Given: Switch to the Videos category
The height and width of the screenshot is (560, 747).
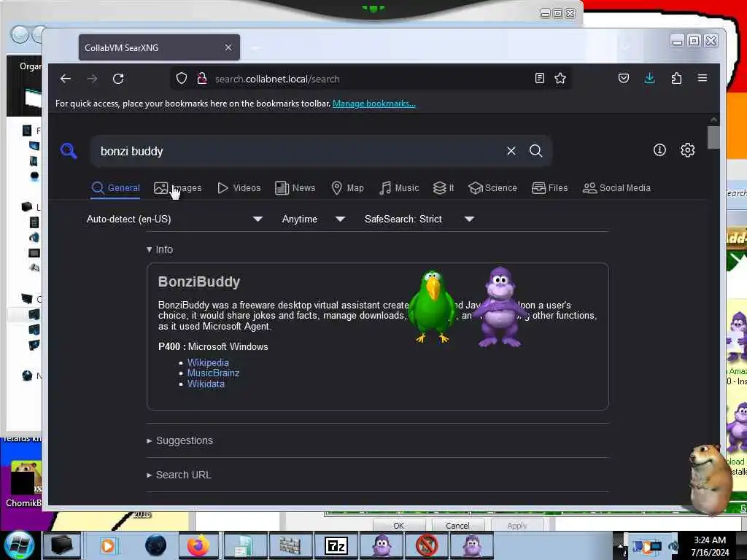Looking at the screenshot, I should pyautogui.click(x=239, y=188).
